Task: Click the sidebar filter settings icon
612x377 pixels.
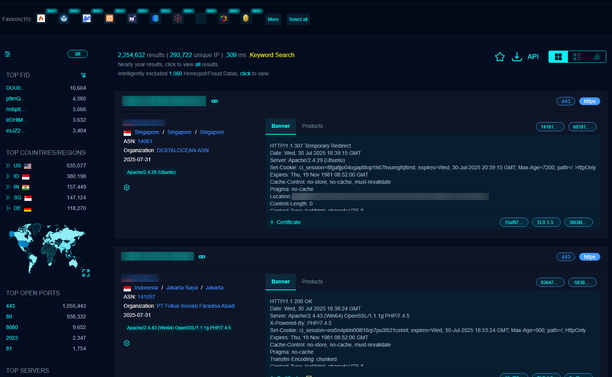Action: 8,54
